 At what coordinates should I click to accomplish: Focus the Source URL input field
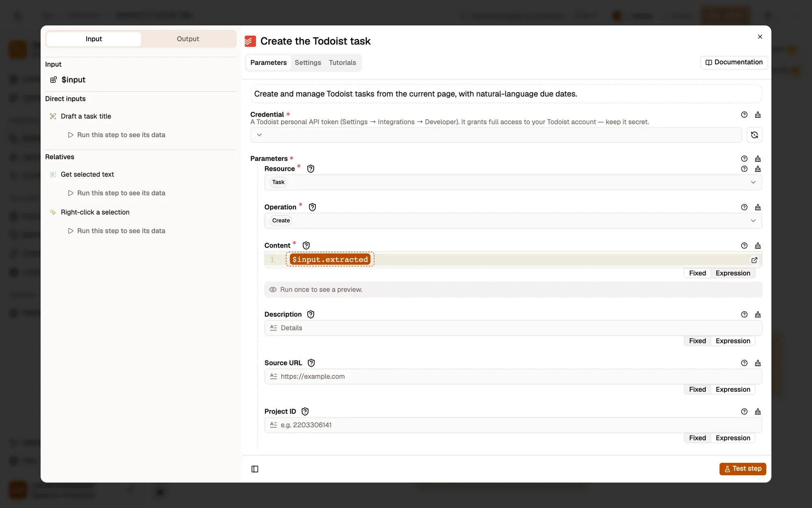(513, 377)
